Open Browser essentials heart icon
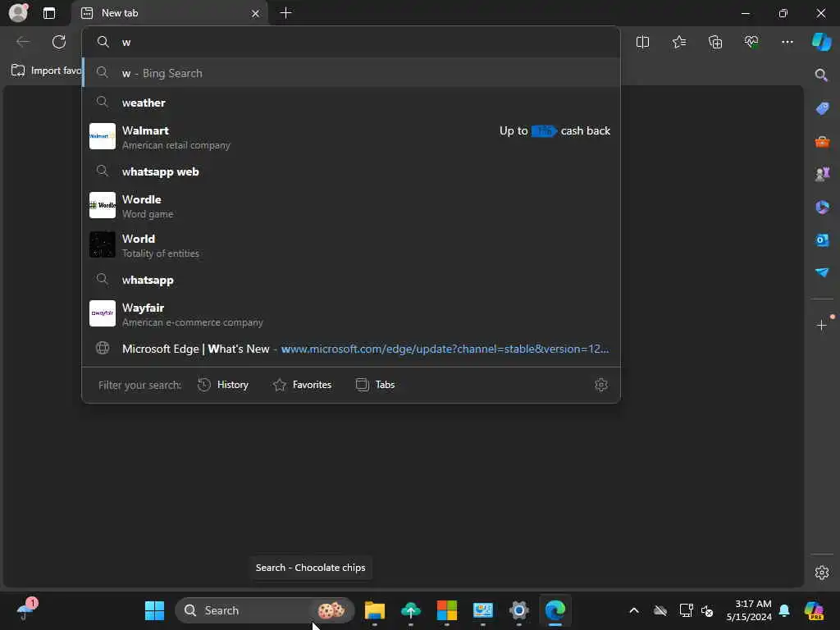Viewport: 840px width, 630px height. point(751,42)
